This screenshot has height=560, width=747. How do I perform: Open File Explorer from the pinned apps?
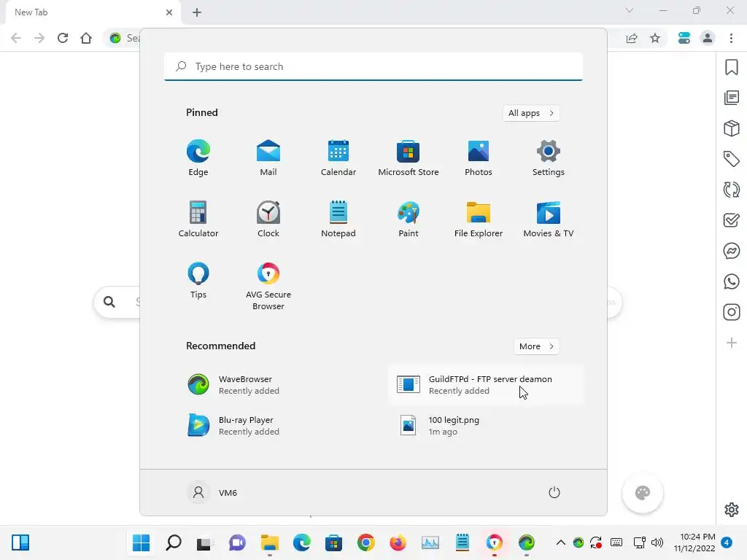(479, 219)
